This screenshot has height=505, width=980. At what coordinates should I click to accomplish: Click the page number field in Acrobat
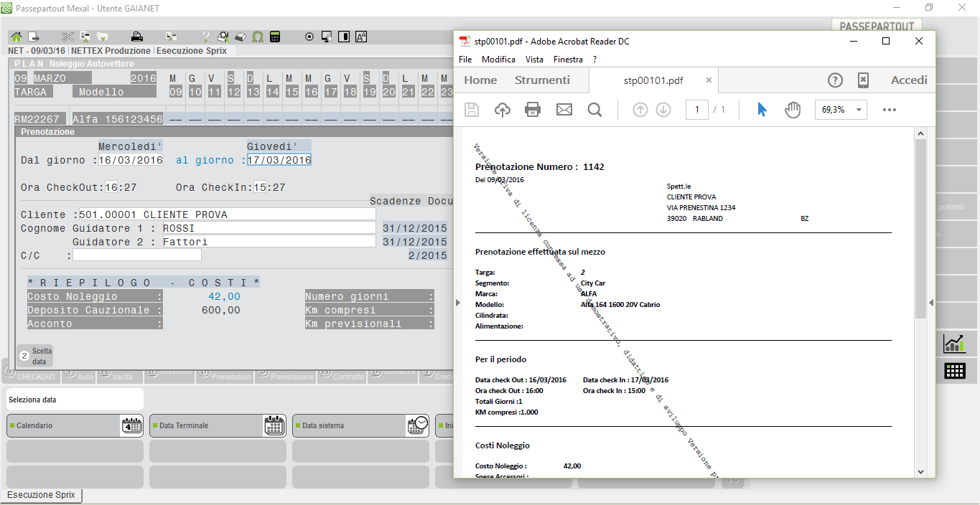(696, 110)
